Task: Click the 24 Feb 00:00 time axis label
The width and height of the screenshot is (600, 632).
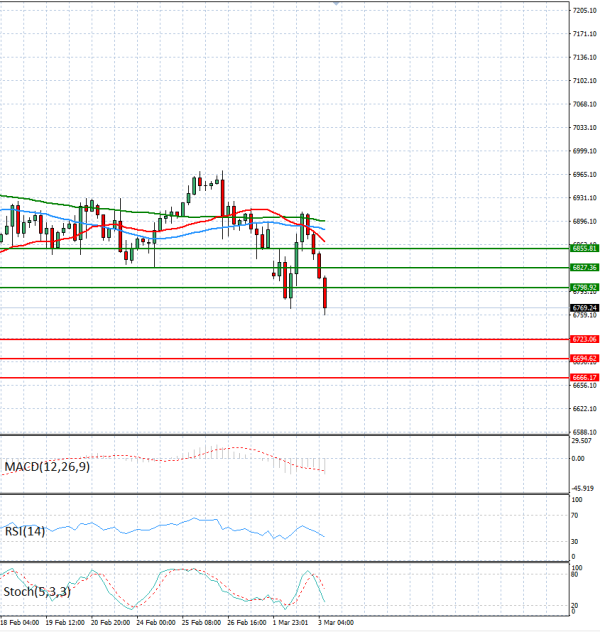Action: tap(156, 622)
